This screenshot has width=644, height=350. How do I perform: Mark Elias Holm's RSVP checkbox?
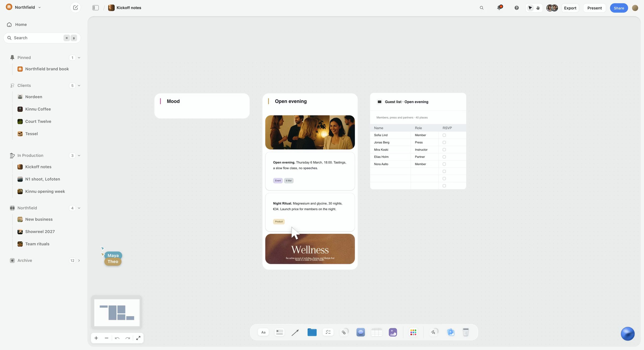coord(444,157)
